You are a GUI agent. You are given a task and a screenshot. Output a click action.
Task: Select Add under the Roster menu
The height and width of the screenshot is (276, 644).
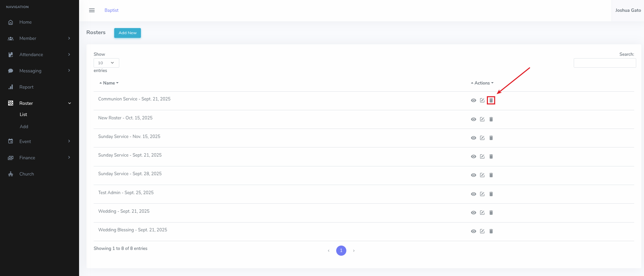point(24,127)
